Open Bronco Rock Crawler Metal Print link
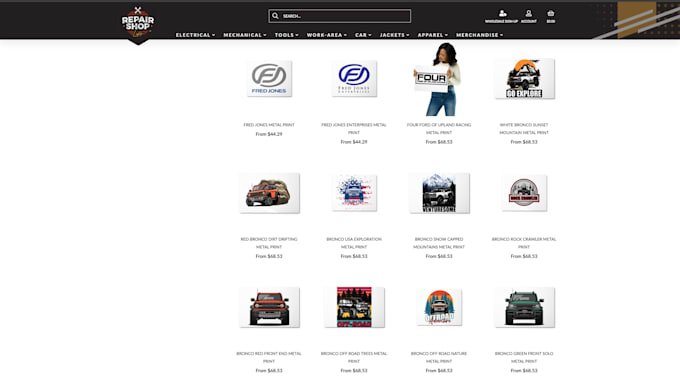680x386 pixels. pyautogui.click(x=524, y=243)
